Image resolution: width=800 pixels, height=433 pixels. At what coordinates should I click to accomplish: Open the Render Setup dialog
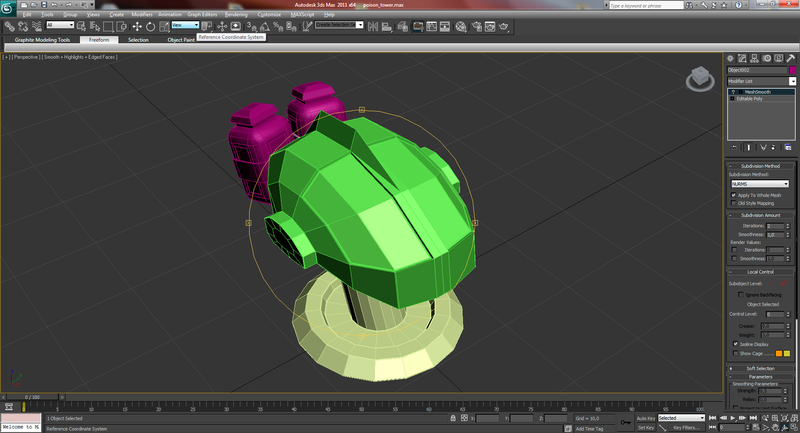click(x=477, y=27)
